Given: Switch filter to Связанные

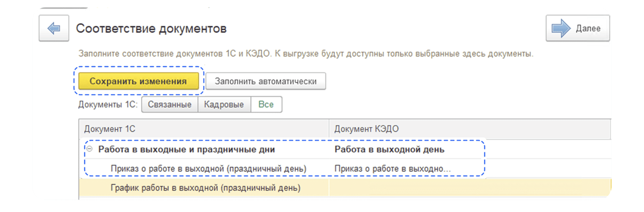Looking at the screenshot, I should 170,105.
